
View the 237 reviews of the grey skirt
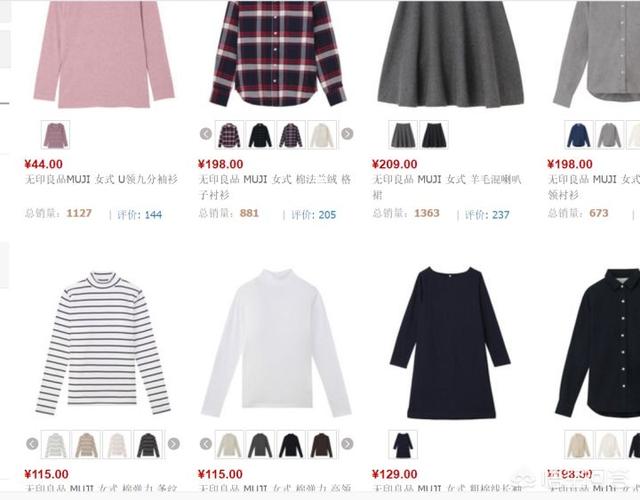point(487,215)
